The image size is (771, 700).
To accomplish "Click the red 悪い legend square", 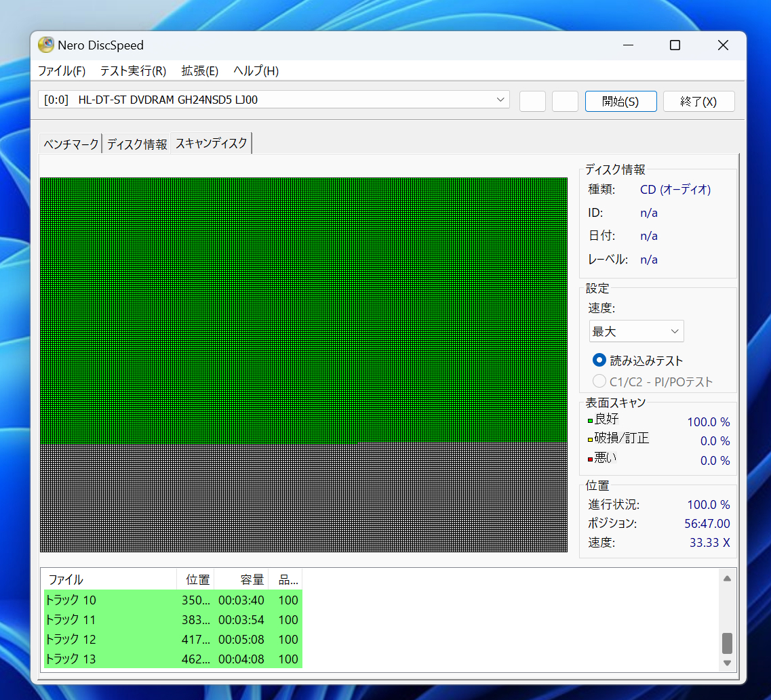I will (x=590, y=459).
